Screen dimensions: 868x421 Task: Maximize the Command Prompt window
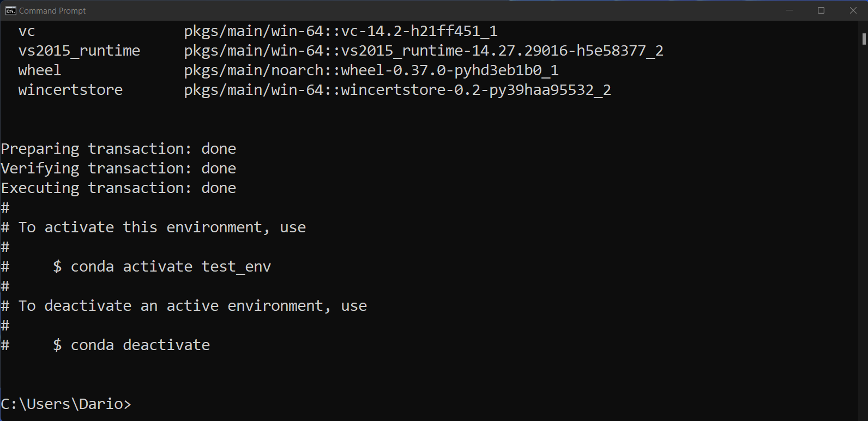pyautogui.click(x=821, y=10)
